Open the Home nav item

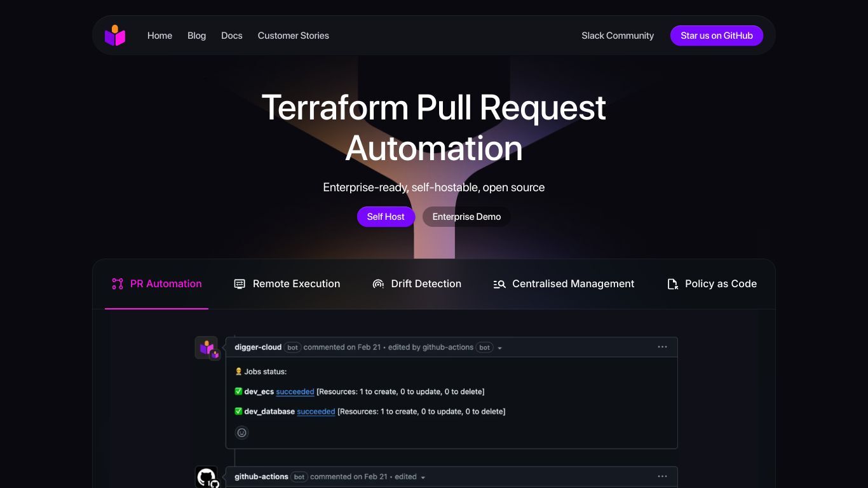pyautogui.click(x=159, y=36)
